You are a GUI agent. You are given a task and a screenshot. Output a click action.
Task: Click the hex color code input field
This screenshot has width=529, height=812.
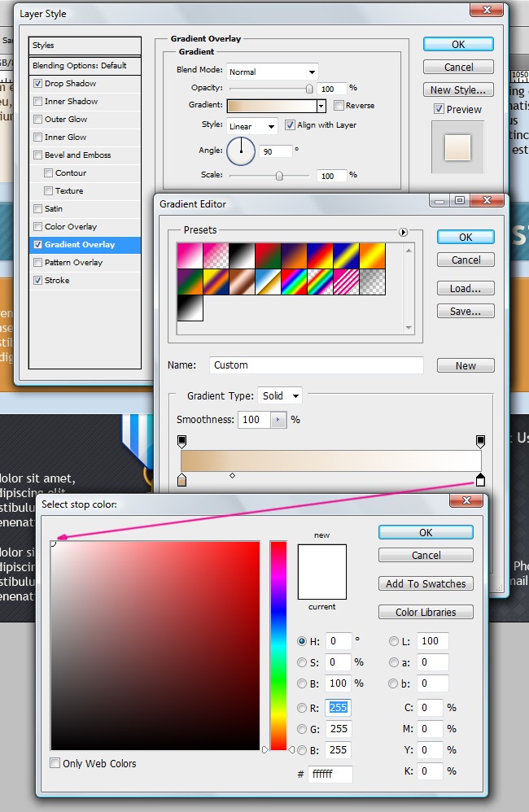tap(330, 774)
